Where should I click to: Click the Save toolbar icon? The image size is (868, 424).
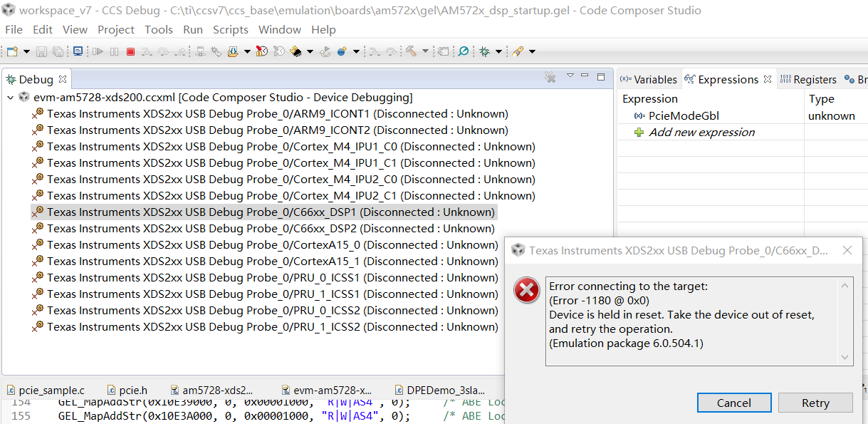coord(41,51)
